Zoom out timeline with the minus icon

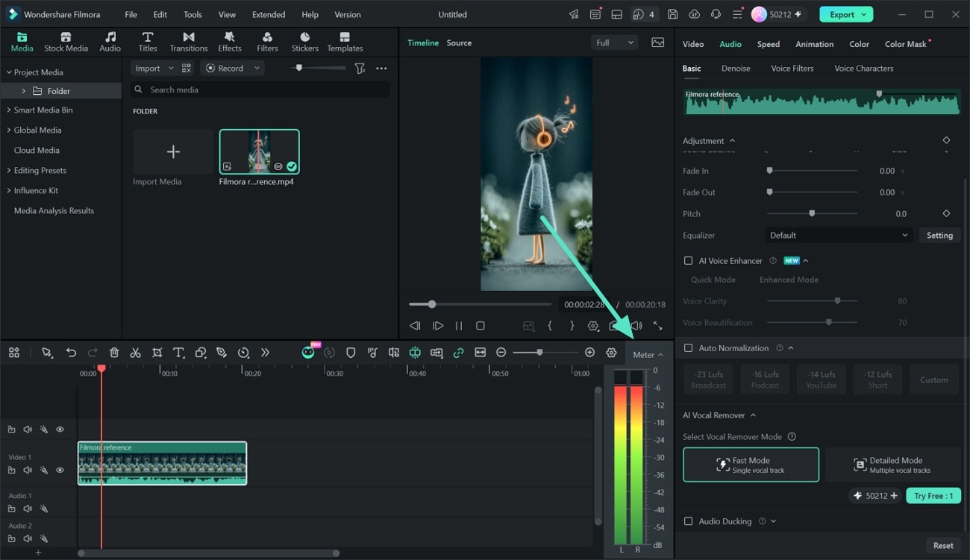pyautogui.click(x=501, y=353)
